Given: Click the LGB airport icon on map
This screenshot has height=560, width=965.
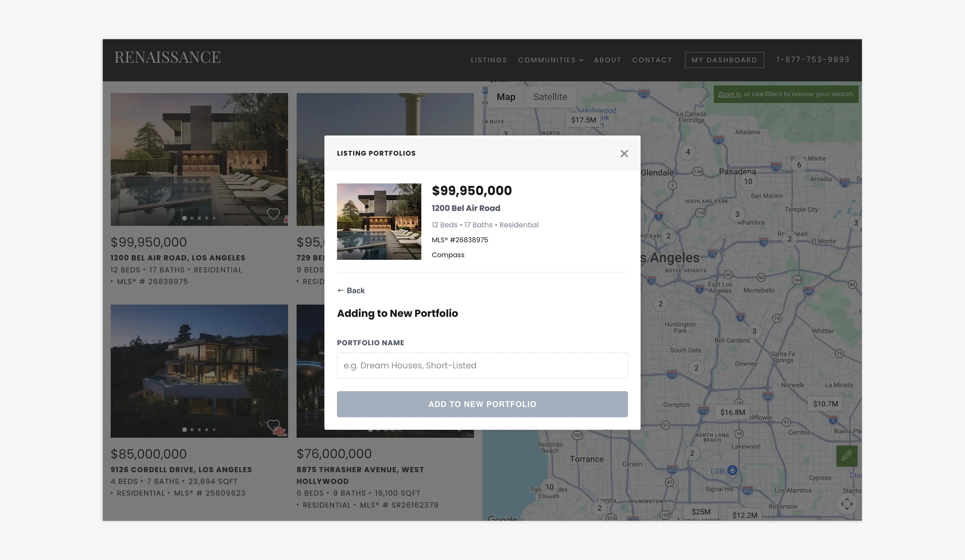Looking at the screenshot, I should pyautogui.click(x=732, y=470).
